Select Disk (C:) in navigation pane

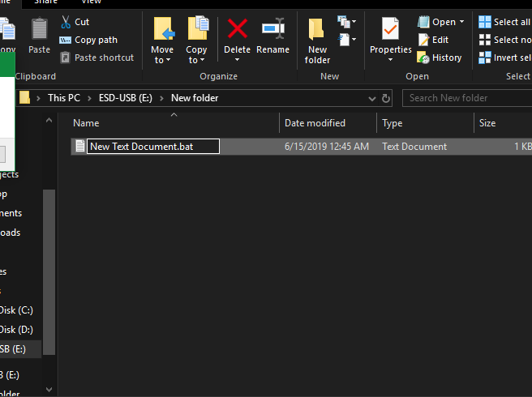[x=16, y=310]
